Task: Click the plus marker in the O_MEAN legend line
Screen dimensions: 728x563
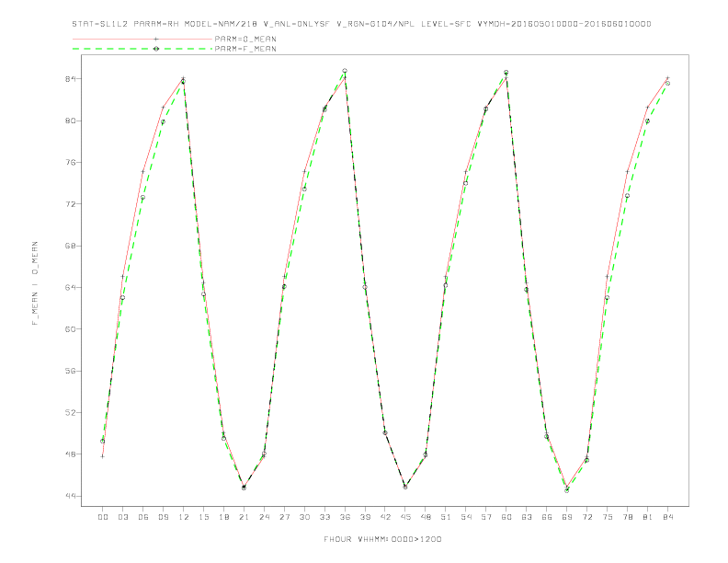Action: click(x=156, y=39)
